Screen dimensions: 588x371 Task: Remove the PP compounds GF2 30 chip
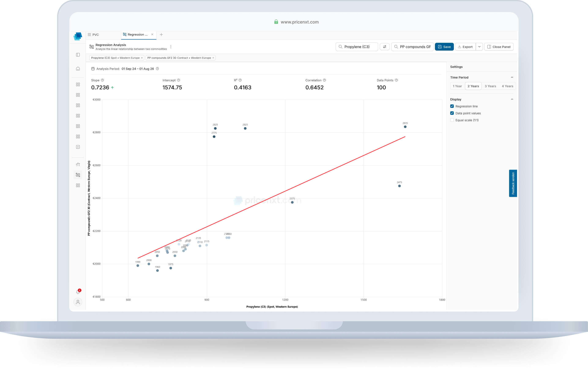click(x=213, y=58)
